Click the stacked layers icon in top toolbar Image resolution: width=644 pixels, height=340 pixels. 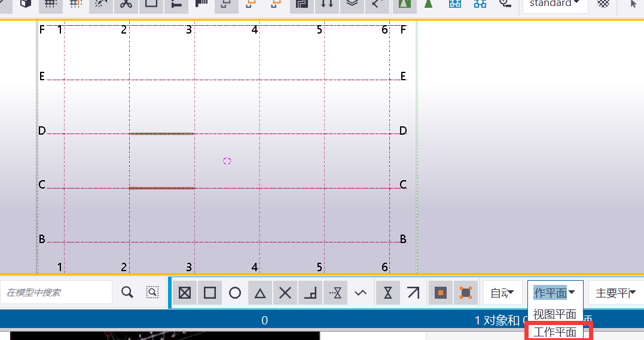point(352,4)
